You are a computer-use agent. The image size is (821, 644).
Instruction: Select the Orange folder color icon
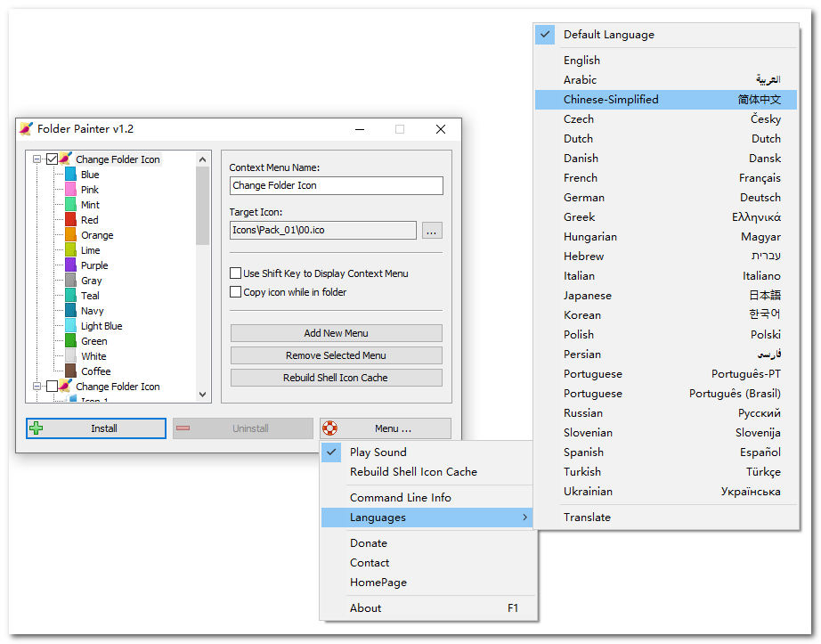coord(71,235)
